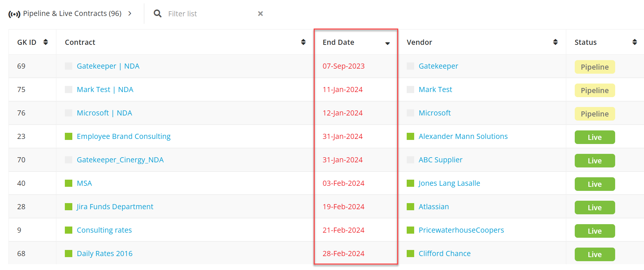This screenshot has height=270, width=644.
Task: Click the live broadcast icon beside Pipeline & Live Contracts
Action: click(14, 14)
